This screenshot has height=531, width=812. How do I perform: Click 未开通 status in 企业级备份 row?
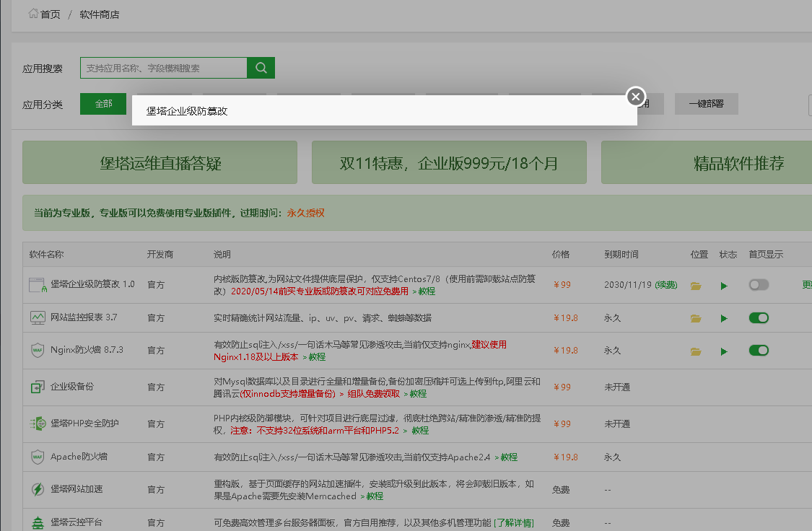(x=617, y=387)
